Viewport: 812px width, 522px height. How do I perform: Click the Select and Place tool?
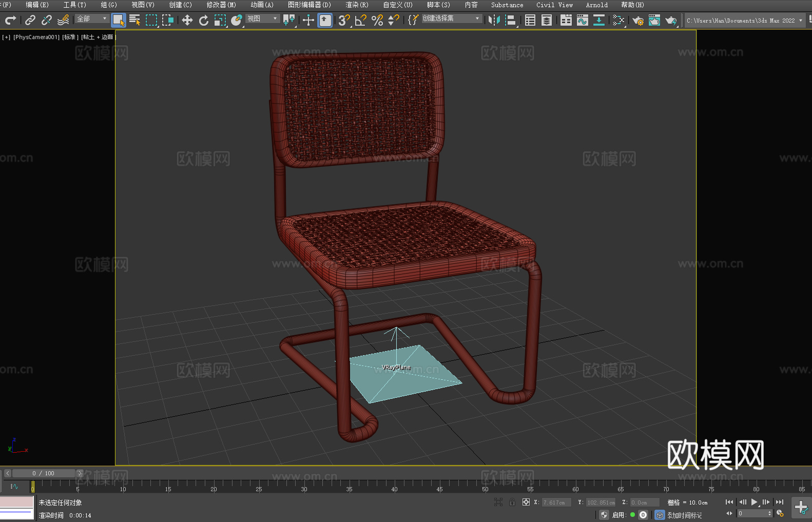(237, 20)
